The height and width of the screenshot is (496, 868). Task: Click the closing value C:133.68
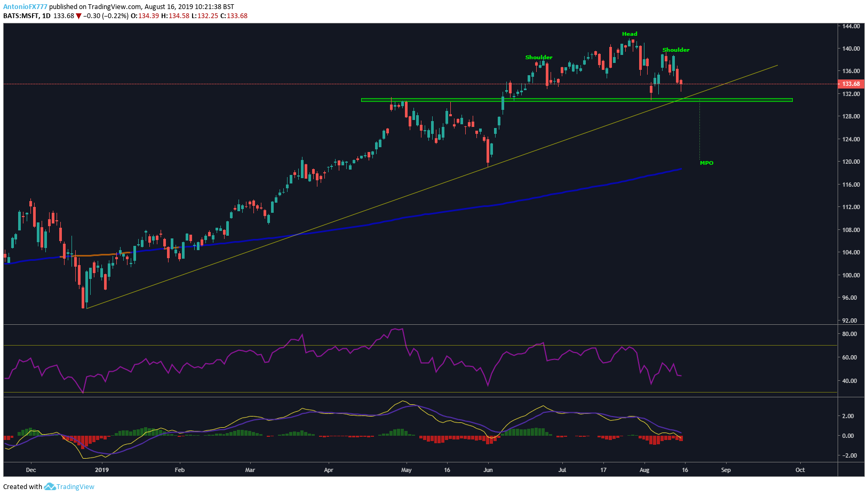[x=234, y=16]
